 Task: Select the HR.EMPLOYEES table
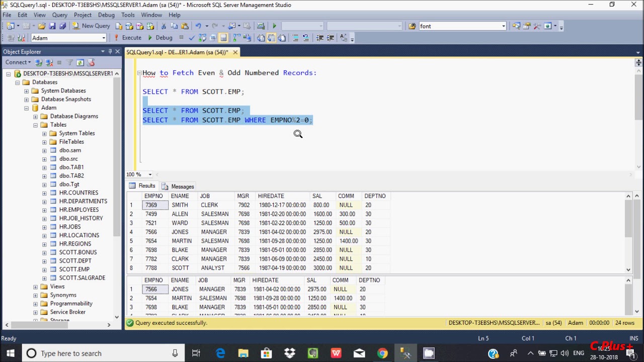[79, 210]
